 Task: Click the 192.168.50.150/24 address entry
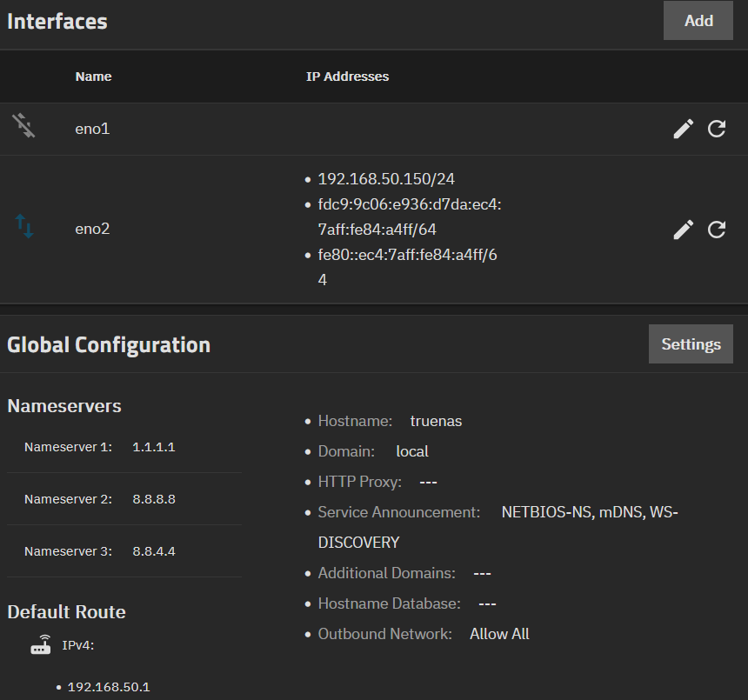(x=386, y=179)
